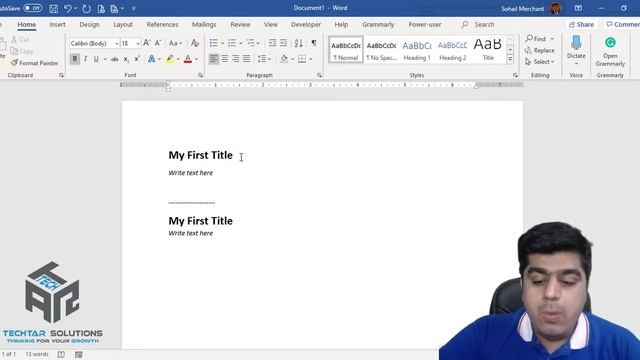Apply the Title style
640x360 pixels.
[x=488, y=50]
